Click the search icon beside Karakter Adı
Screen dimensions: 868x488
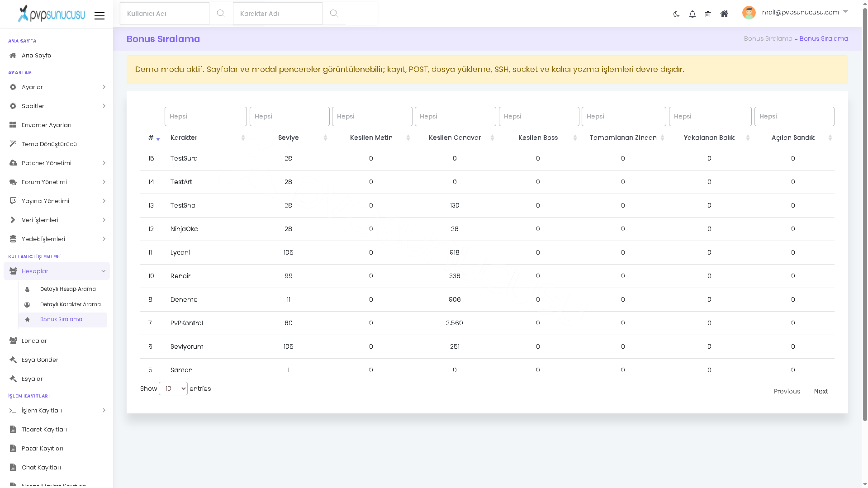pos(334,14)
